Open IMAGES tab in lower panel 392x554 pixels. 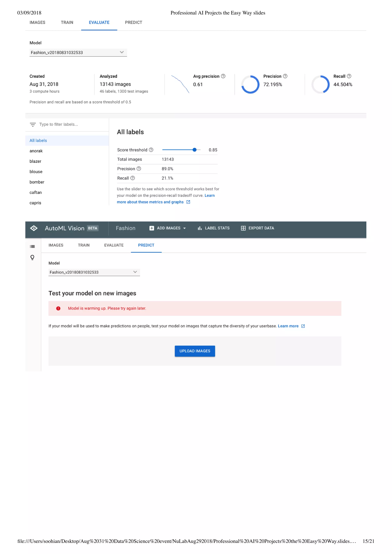[56, 245]
